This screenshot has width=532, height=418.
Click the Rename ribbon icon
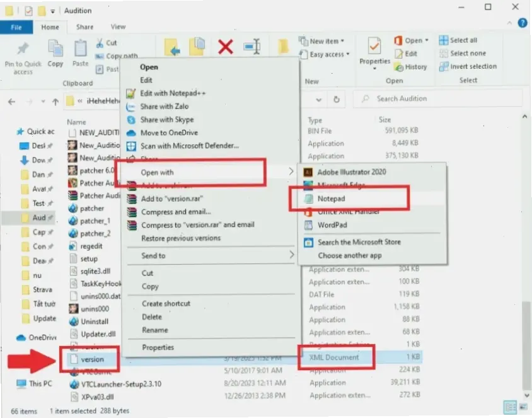click(252, 47)
